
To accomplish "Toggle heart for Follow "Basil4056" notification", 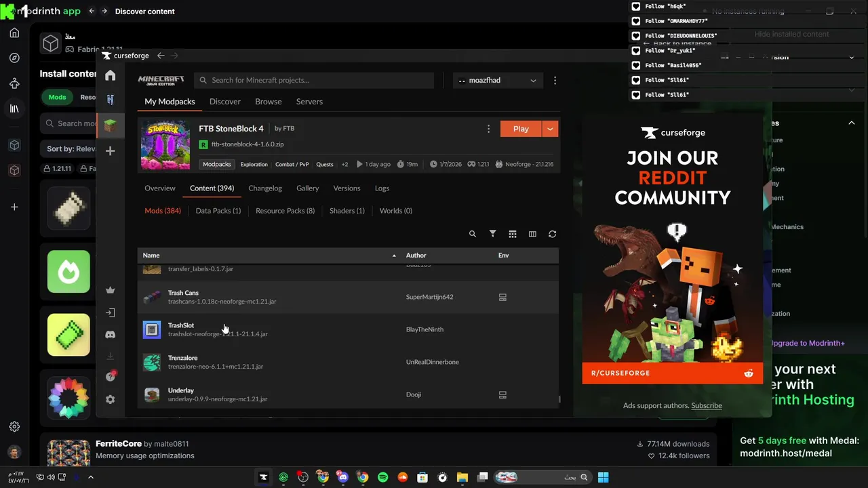I will [x=636, y=66].
